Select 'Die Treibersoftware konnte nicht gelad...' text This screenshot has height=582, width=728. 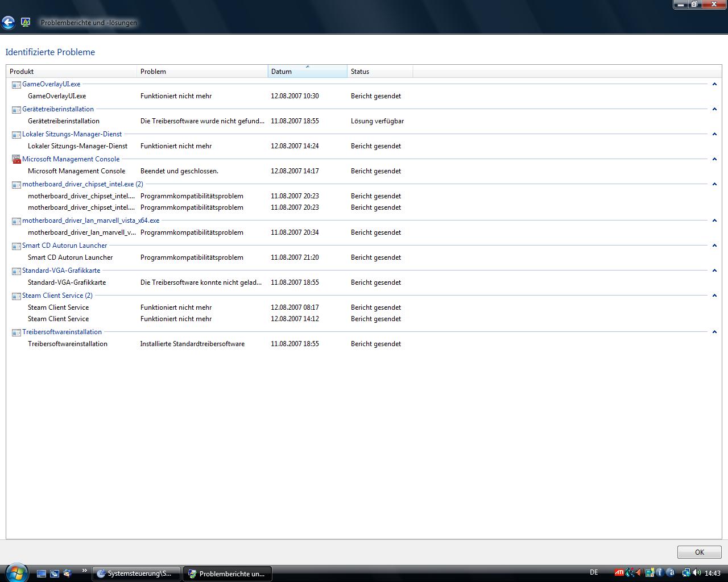(x=201, y=282)
